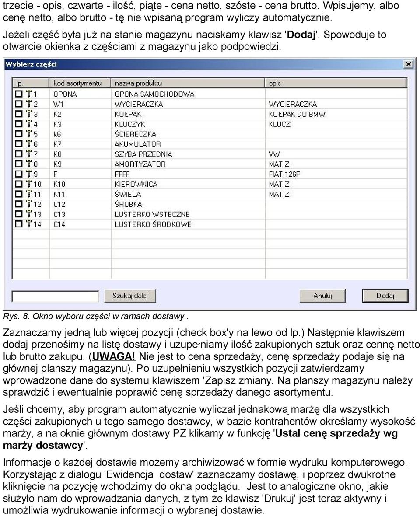The image size is (420, 516).
Task: Mark the checkbox for SZYBA PRZEDNIA row
Action: [x=19, y=154]
